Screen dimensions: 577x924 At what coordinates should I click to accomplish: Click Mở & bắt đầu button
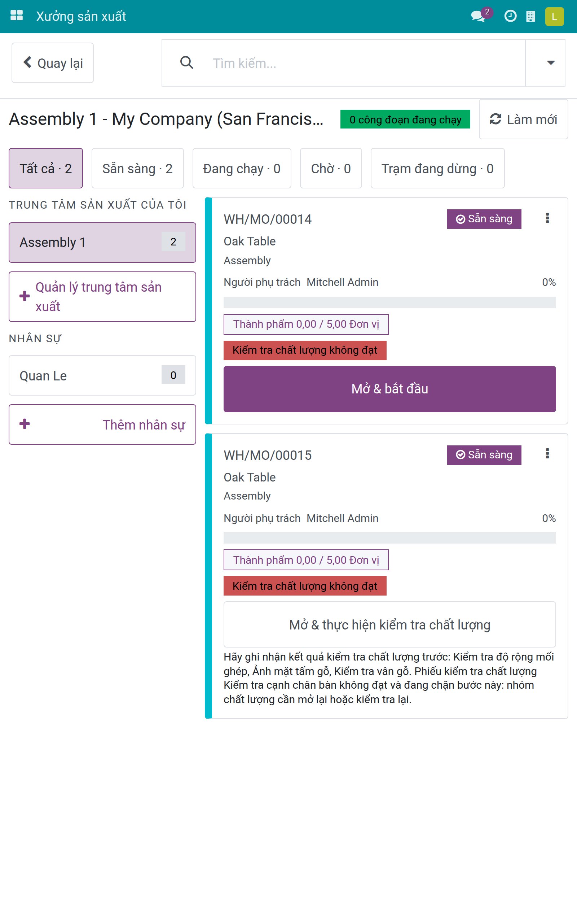point(389,389)
